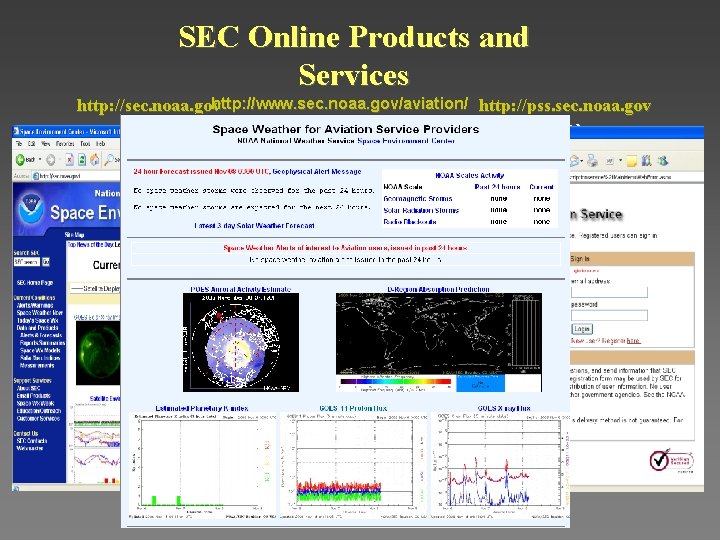Click the Refresh icon in left browser toolbar
The image size is (720, 540).
(x=82, y=159)
